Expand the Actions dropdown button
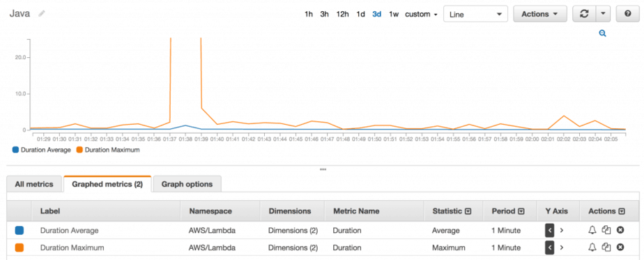This screenshot has width=644, height=260. [x=539, y=14]
